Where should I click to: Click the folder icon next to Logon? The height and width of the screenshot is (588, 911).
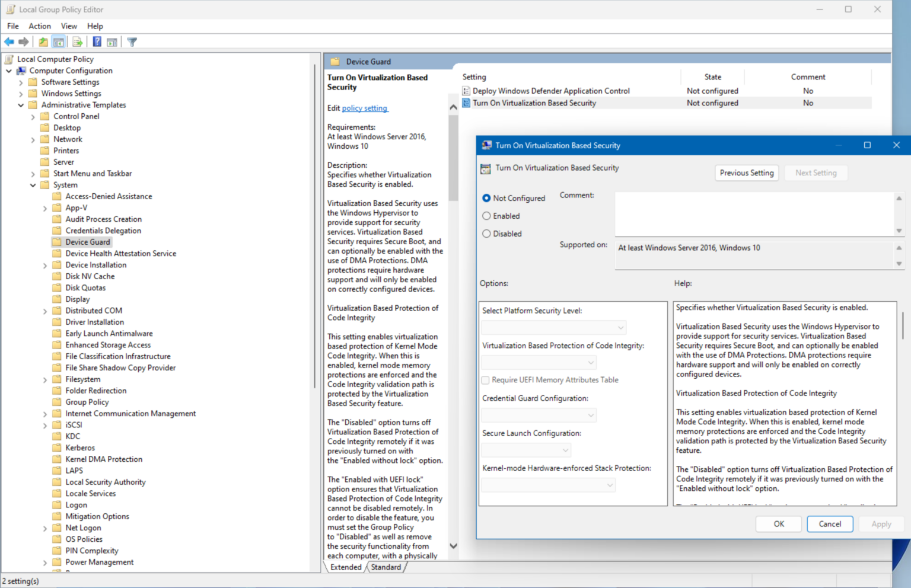tap(57, 505)
